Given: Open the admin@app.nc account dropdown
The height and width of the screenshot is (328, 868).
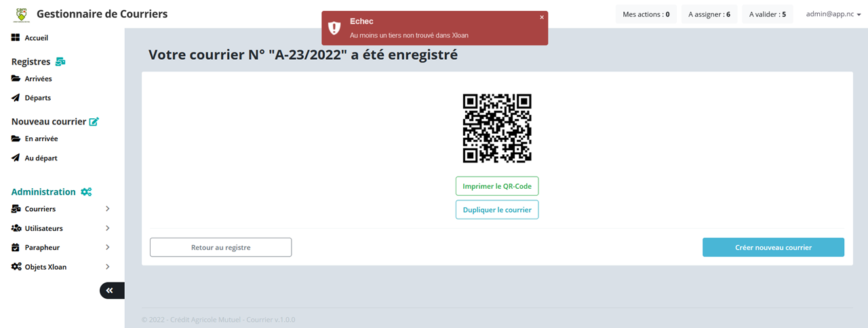Looking at the screenshot, I should click(833, 14).
